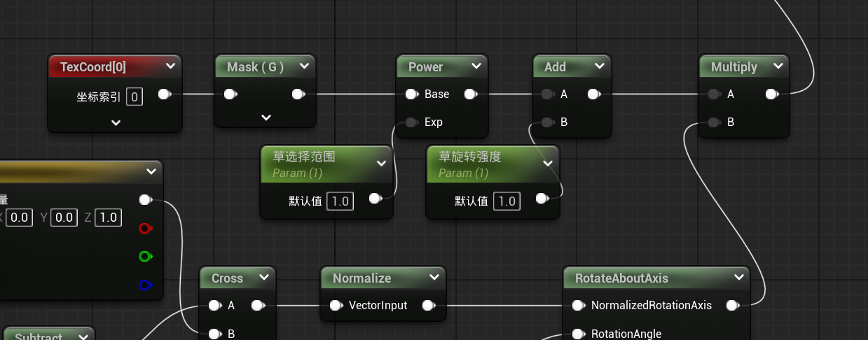This screenshot has width=868, height=340.
Task: Click the Normalize VectorInput pin
Action: tap(336, 306)
